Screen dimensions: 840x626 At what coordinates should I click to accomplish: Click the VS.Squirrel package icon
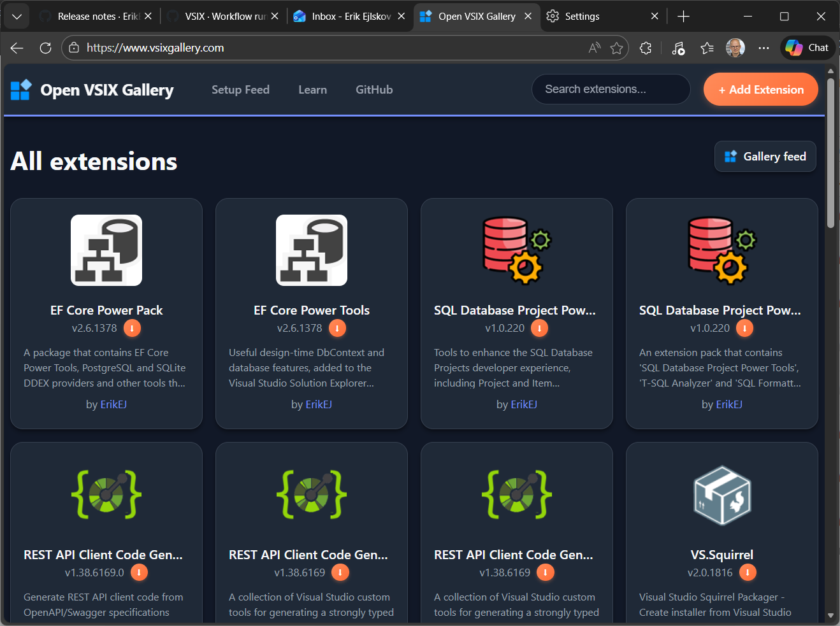tap(722, 495)
